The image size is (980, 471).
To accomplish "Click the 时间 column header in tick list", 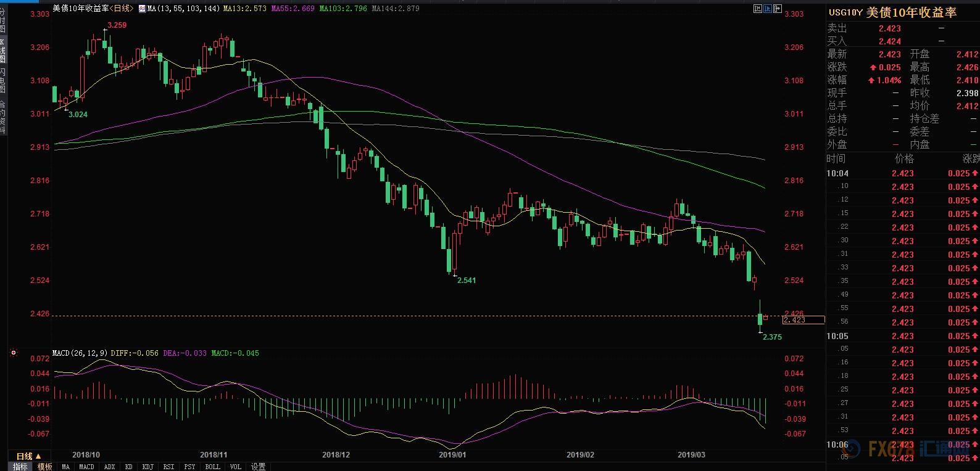I will [836, 158].
